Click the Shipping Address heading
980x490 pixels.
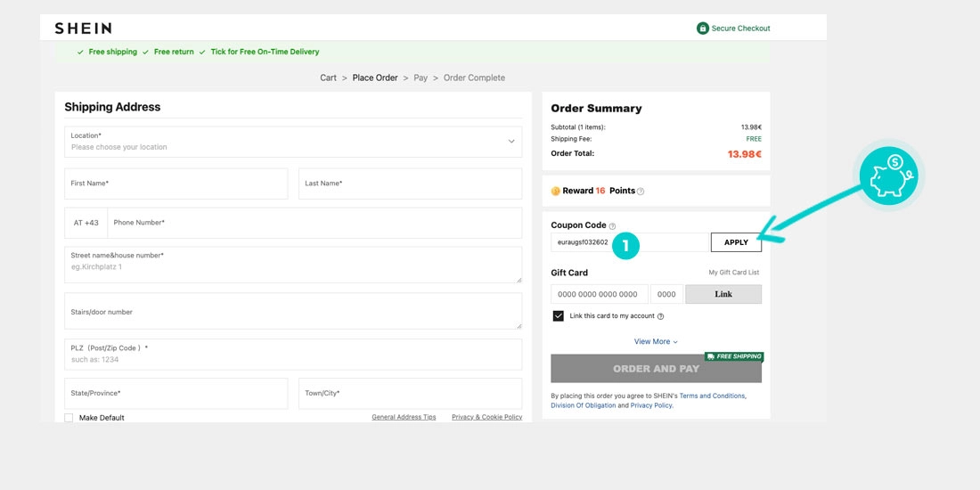click(x=112, y=107)
